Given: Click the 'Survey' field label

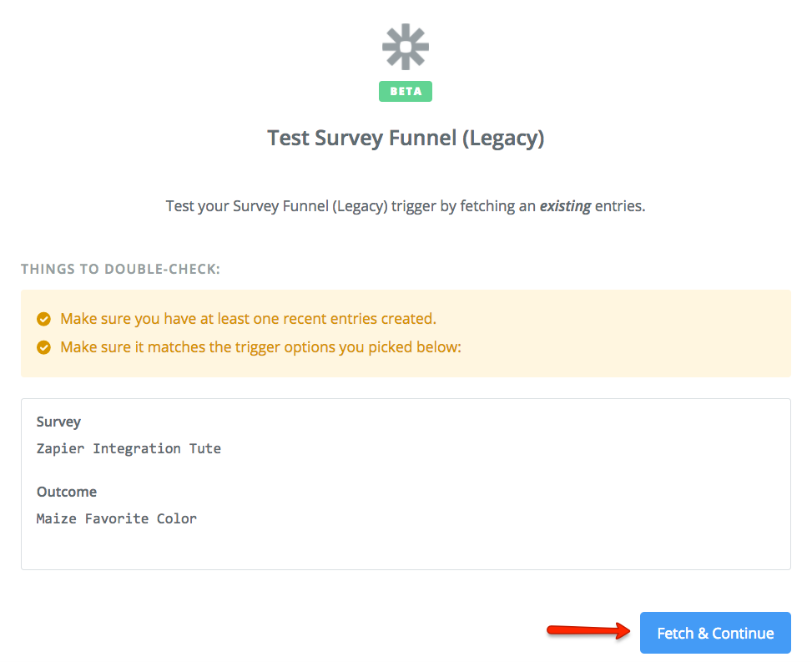Looking at the screenshot, I should click(58, 422).
